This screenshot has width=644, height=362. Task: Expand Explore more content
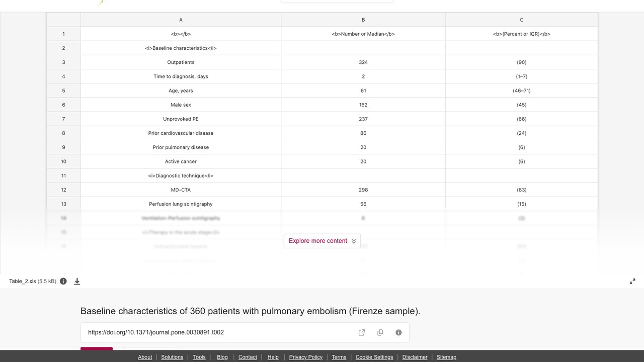click(322, 241)
